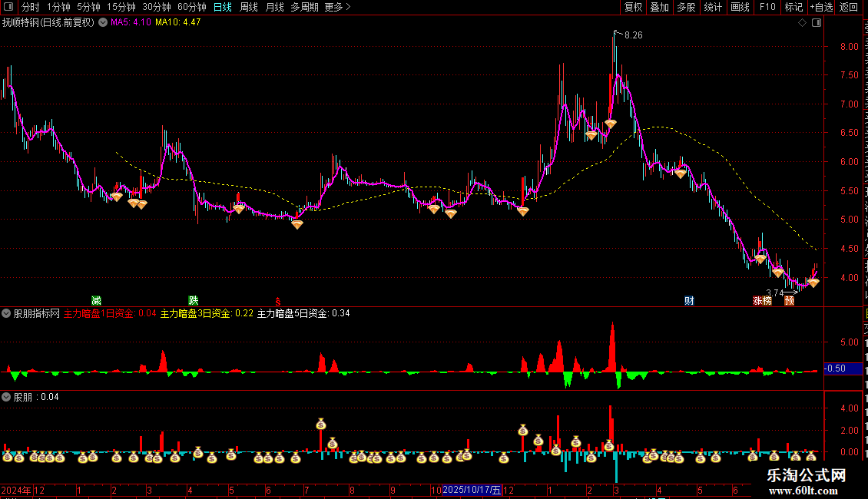Screen dimensions: 868x499
Task: Click the green 减 event marker
Action: point(96,300)
